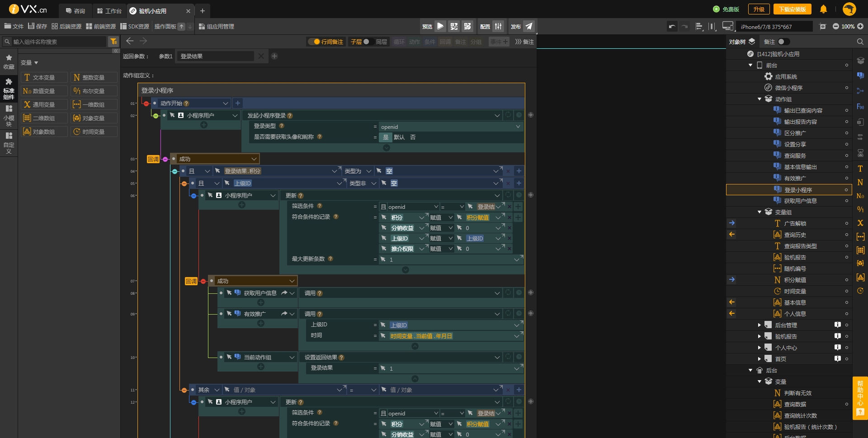Screen dimensions: 868x438
Task: Open the 变量 category dropdown
Action: pyautogui.click(x=29, y=63)
